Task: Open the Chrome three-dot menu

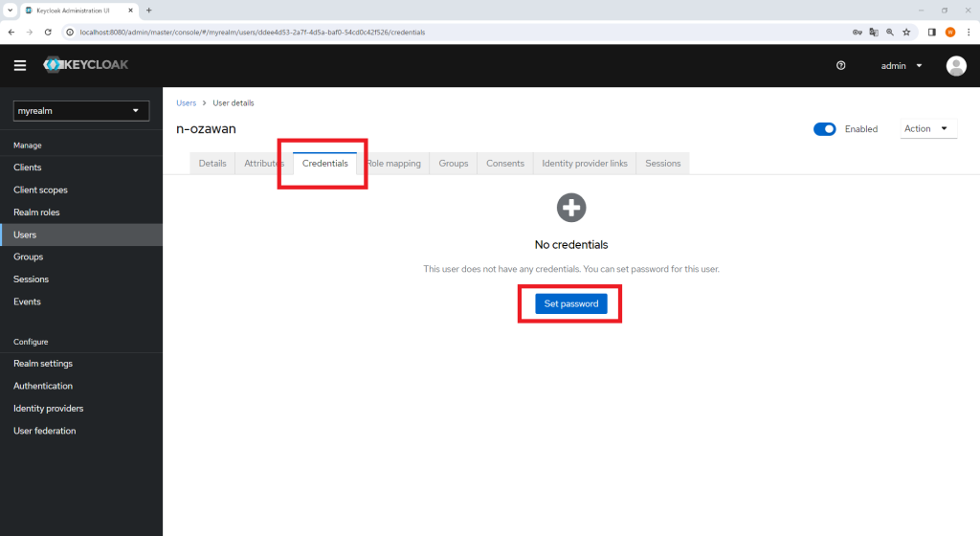Action: 969,32
